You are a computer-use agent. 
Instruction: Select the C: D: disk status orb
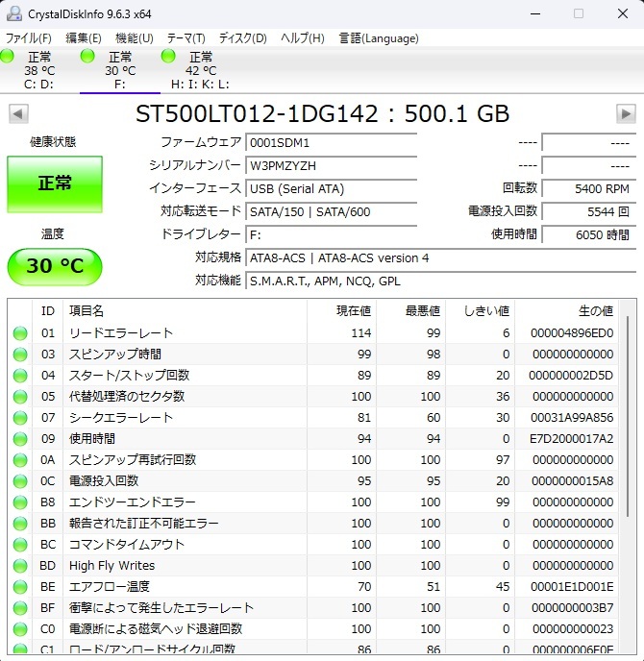coord(9,58)
